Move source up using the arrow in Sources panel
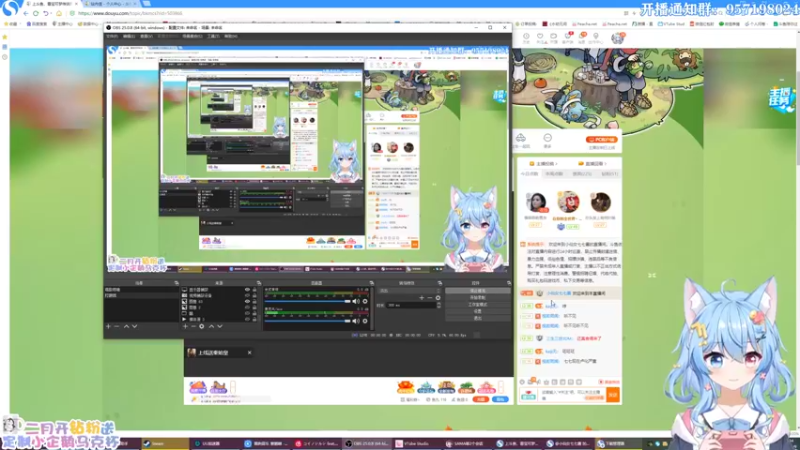Viewport: 800px width, 450px height. click(211, 326)
